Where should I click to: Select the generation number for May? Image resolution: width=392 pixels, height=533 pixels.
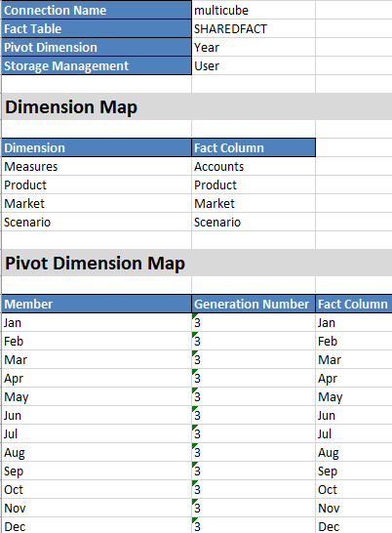tap(254, 396)
